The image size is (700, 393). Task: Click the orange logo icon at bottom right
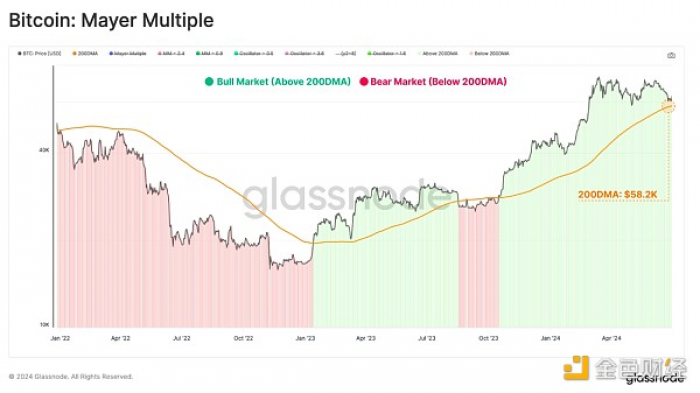click(x=576, y=368)
